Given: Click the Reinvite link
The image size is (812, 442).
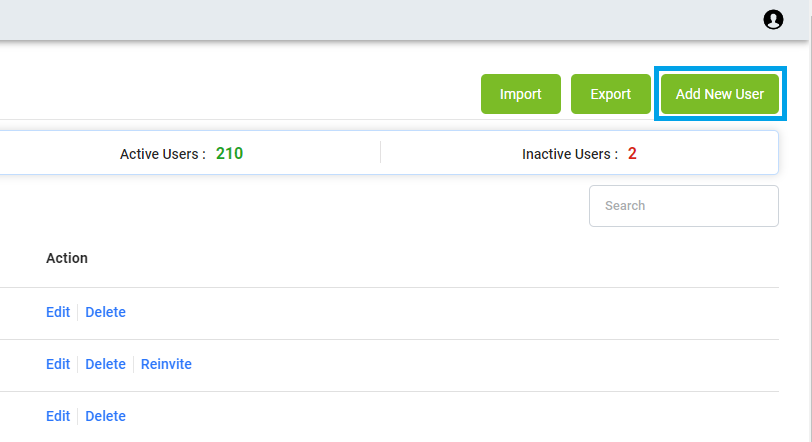Looking at the screenshot, I should pyautogui.click(x=166, y=364).
